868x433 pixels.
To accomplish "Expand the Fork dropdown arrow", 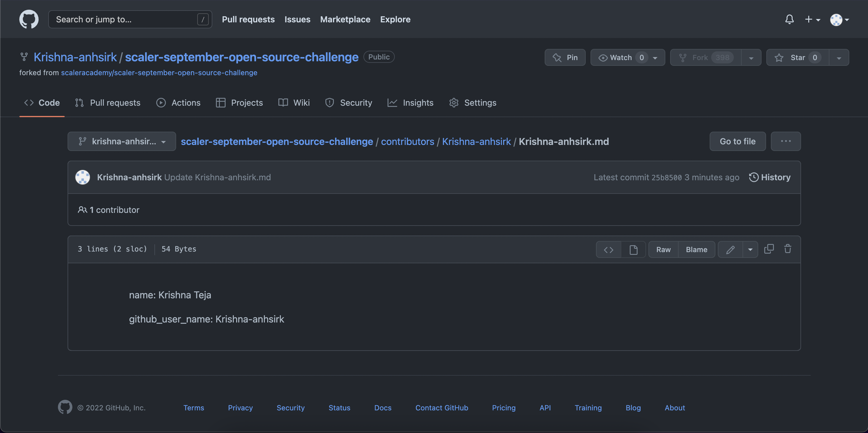I will [751, 57].
